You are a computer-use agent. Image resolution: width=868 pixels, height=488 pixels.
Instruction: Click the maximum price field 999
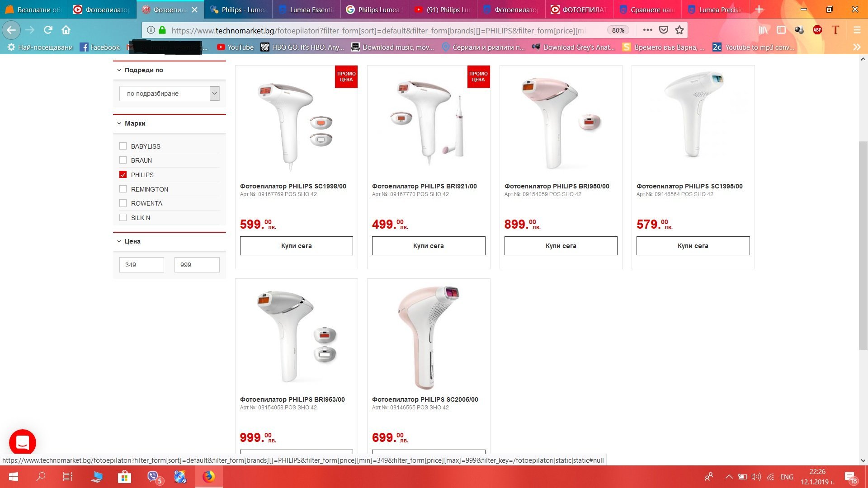point(197,265)
